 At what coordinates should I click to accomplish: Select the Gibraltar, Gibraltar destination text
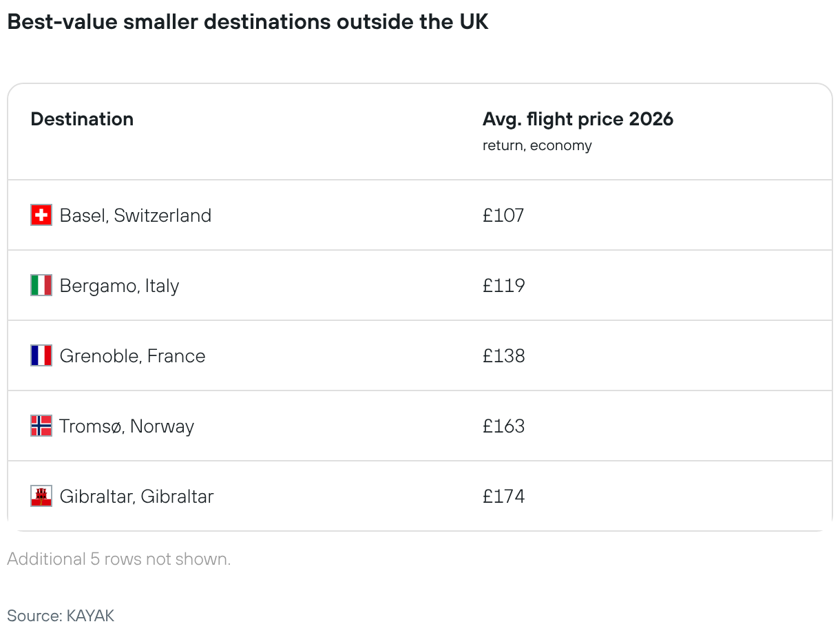136,497
